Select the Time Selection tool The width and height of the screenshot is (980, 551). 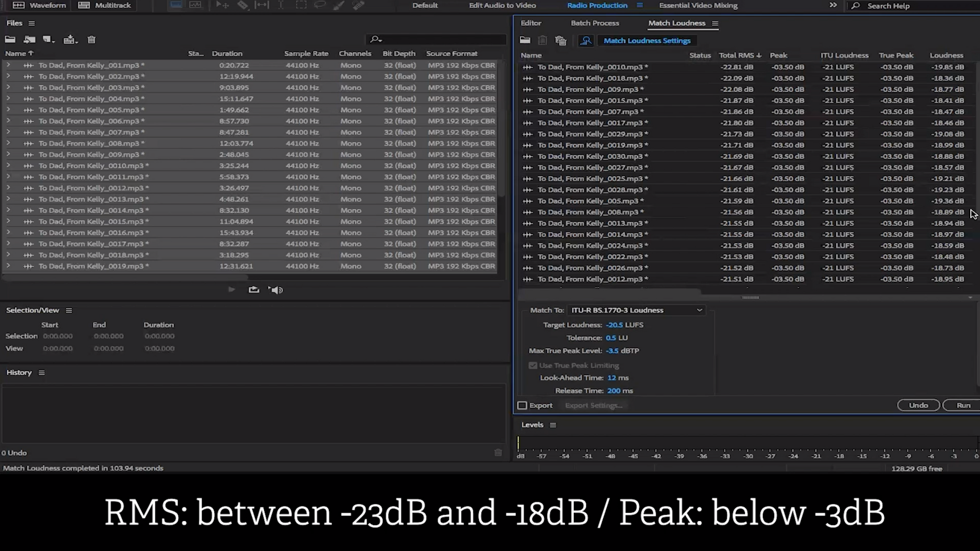point(281,5)
